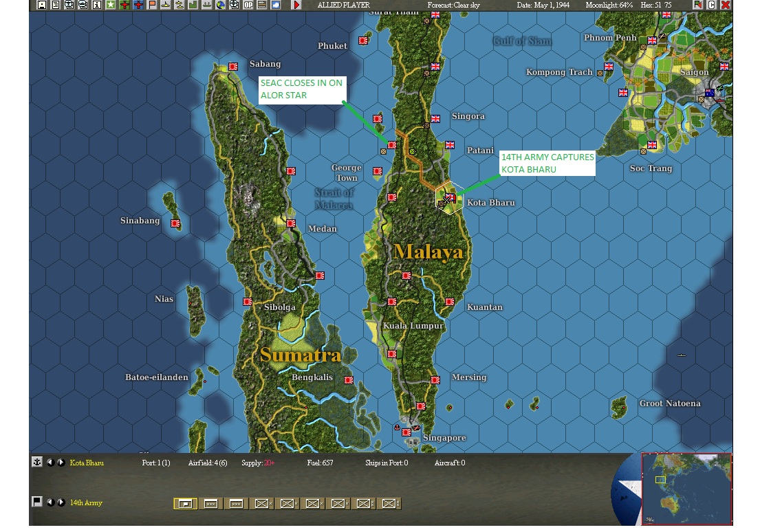Click the 'Date: May 1, 1944' header text
The height and width of the screenshot is (532, 782).
click(543, 5)
